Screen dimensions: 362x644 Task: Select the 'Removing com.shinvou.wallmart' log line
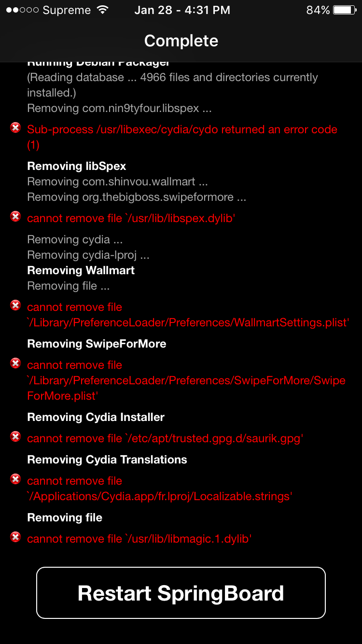(118, 182)
